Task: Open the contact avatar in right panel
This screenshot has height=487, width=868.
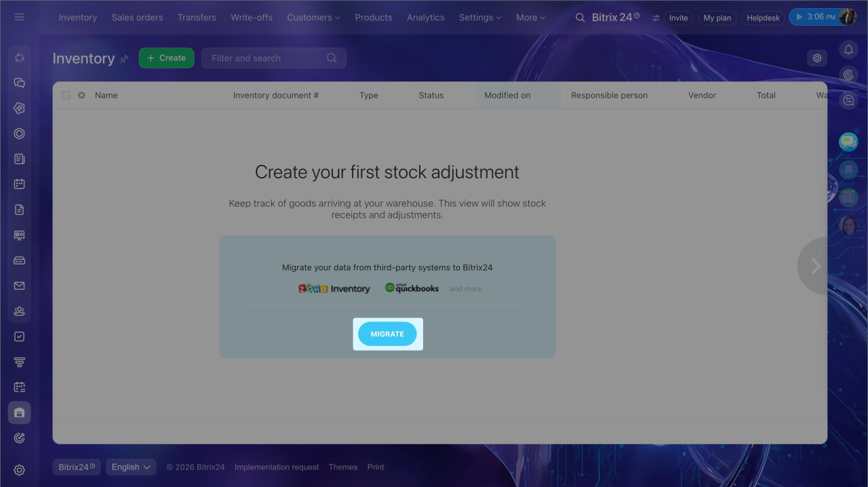Action: (848, 225)
